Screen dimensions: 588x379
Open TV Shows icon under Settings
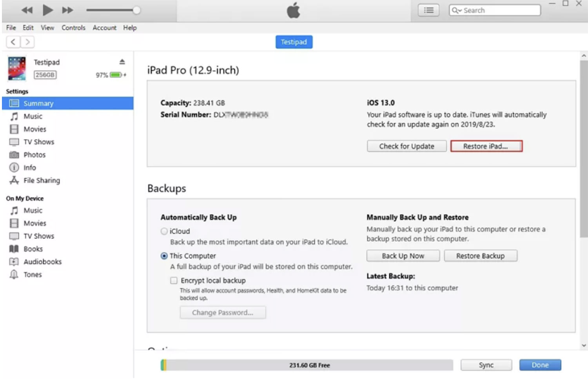[x=14, y=142]
